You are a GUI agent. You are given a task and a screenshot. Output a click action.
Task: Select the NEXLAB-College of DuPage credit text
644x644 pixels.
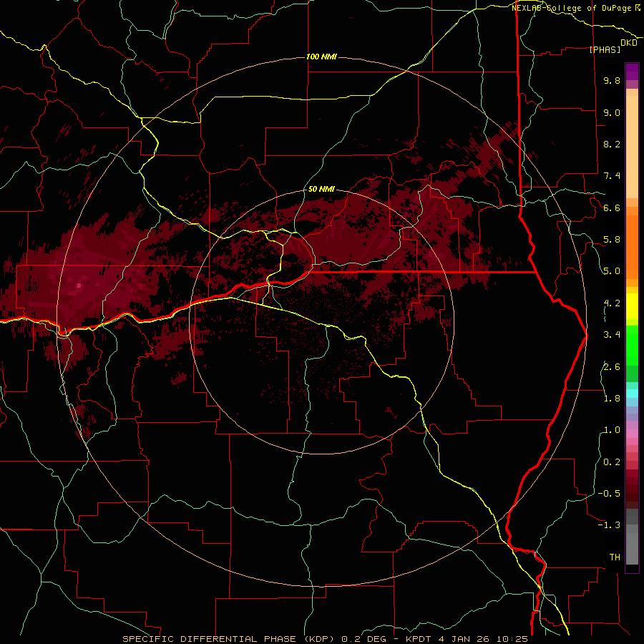pos(575,8)
